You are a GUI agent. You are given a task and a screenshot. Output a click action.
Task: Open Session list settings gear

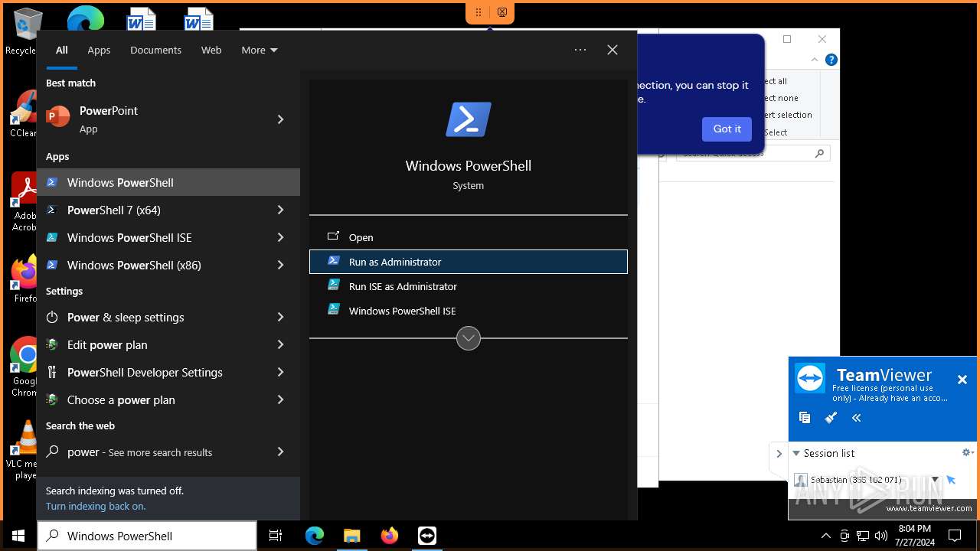coord(967,453)
